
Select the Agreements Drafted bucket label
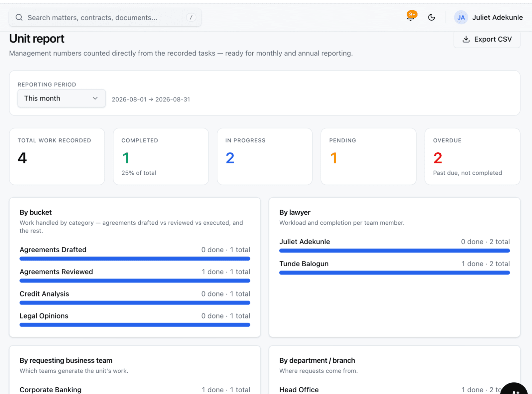(53, 250)
